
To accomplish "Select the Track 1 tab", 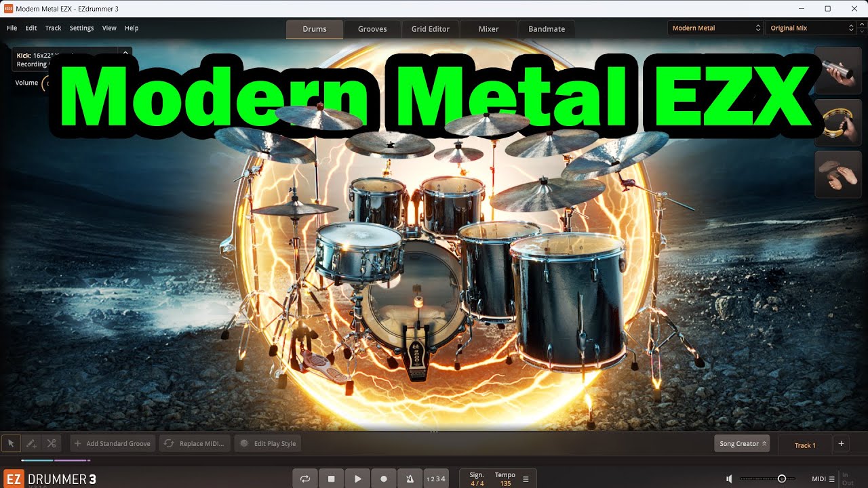I will coord(805,445).
